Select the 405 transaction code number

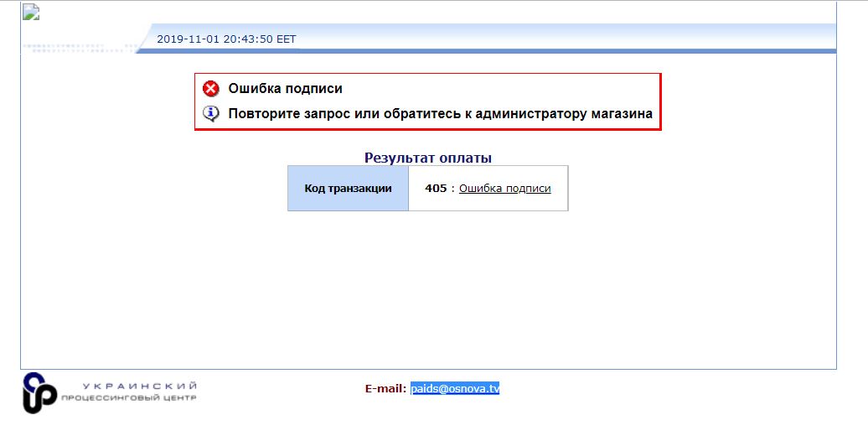pos(436,189)
